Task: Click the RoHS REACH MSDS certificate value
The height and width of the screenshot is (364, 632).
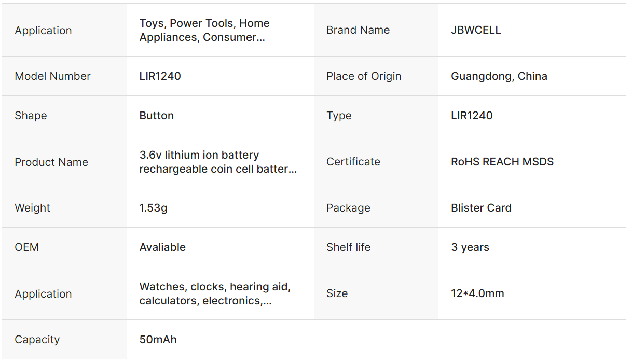Action: point(502,162)
